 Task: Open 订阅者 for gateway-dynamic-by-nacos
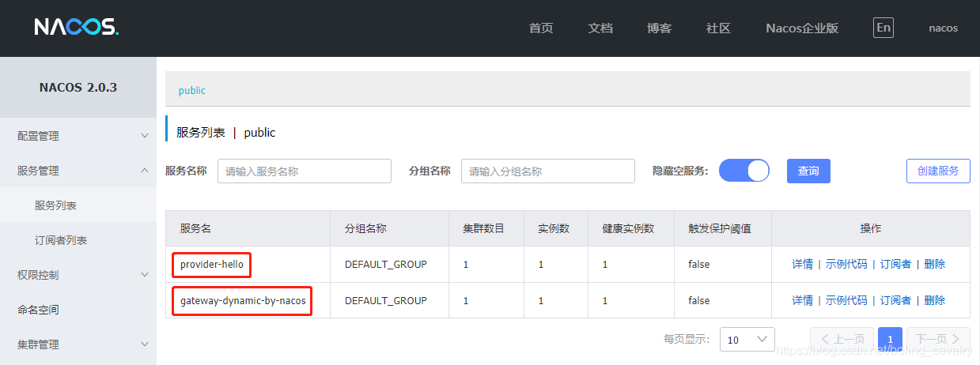[895, 300]
